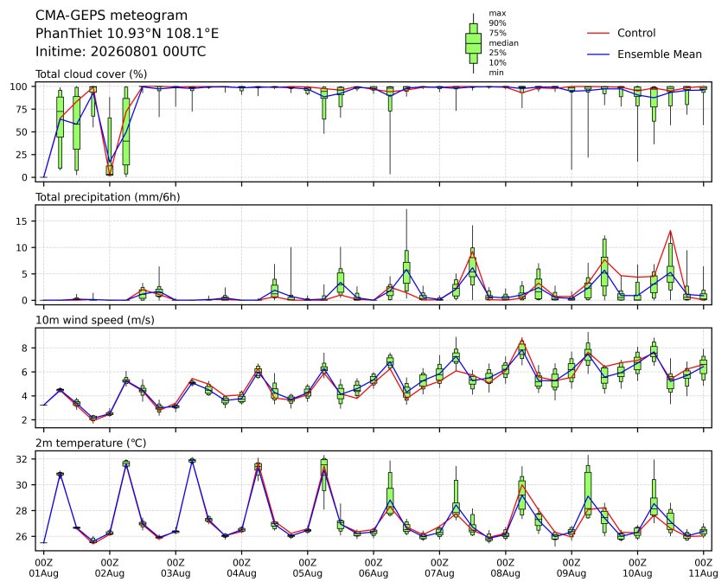The width and height of the screenshot is (728, 588).
Task: Click the 'Total cloud cover (%)' panel title
Action: 92,74
